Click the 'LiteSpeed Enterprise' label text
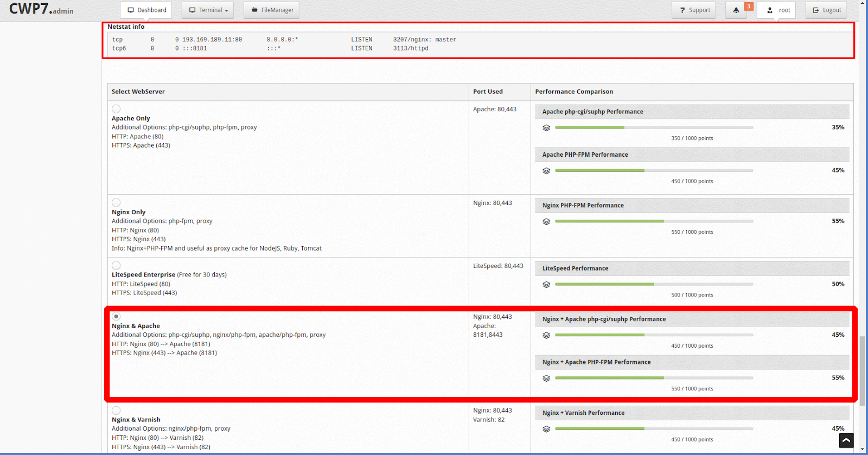Image resolution: width=868 pixels, height=455 pixels. [143, 275]
